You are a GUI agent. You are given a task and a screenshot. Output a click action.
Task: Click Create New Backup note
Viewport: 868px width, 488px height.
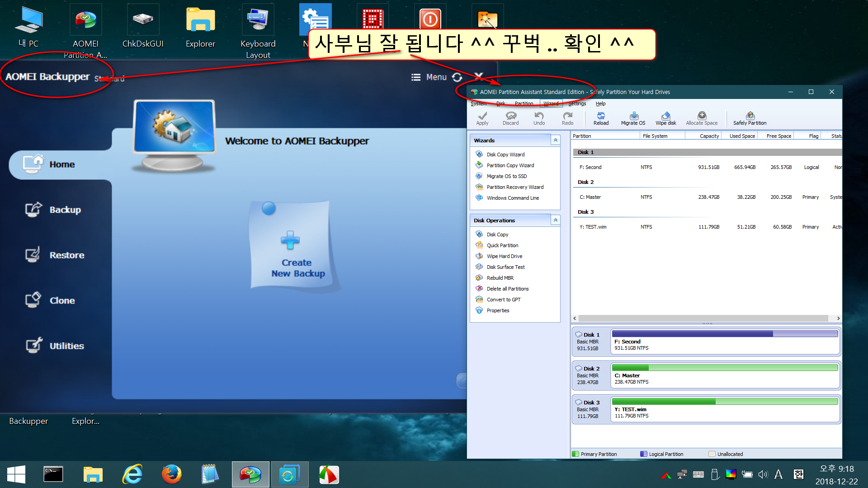point(294,246)
